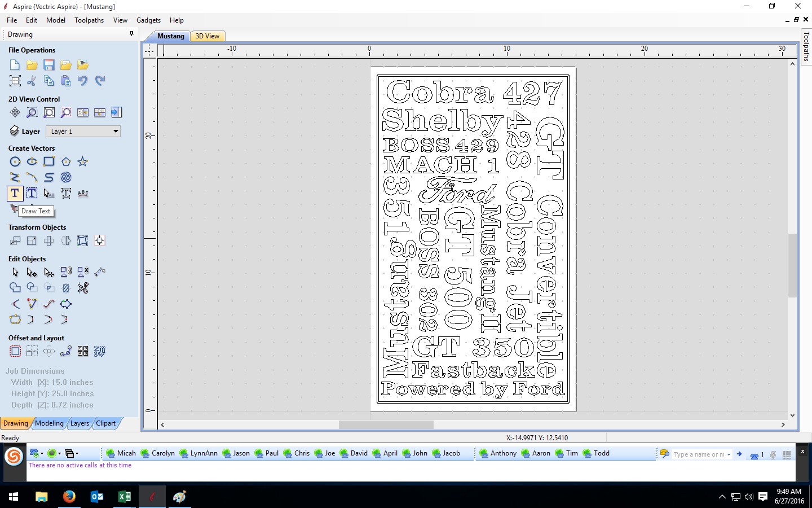The width and height of the screenshot is (812, 508).
Task: Click the vertical scrollbar thumb
Action: 792,265
